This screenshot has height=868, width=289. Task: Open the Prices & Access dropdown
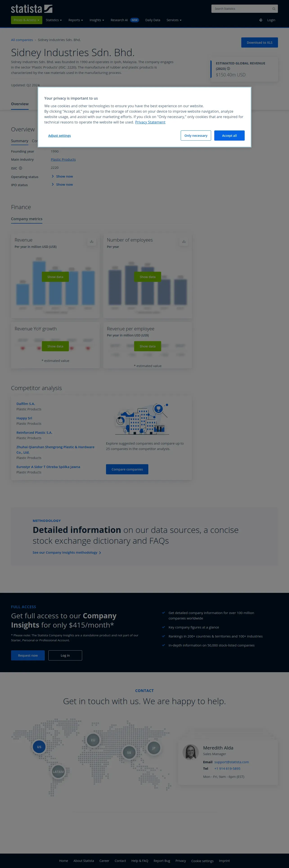[27, 20]
